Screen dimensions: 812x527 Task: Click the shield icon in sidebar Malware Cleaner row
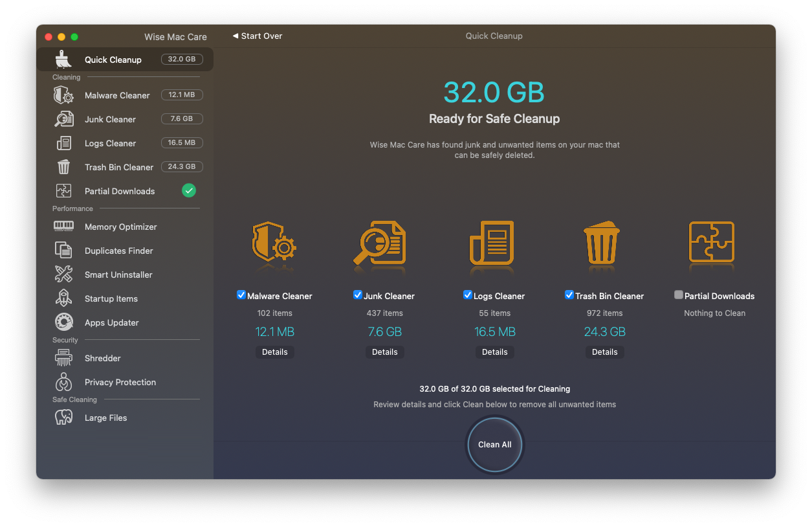63,95
